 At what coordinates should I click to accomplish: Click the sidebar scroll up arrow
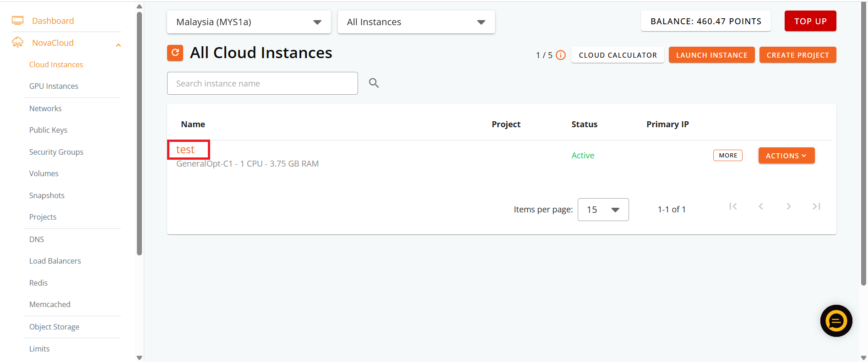point(140,6)
